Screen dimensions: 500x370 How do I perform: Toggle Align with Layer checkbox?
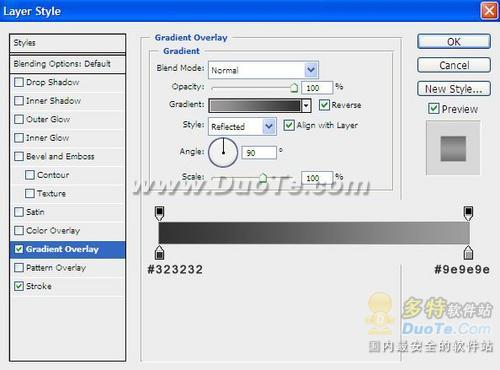[x=289, y=125]
